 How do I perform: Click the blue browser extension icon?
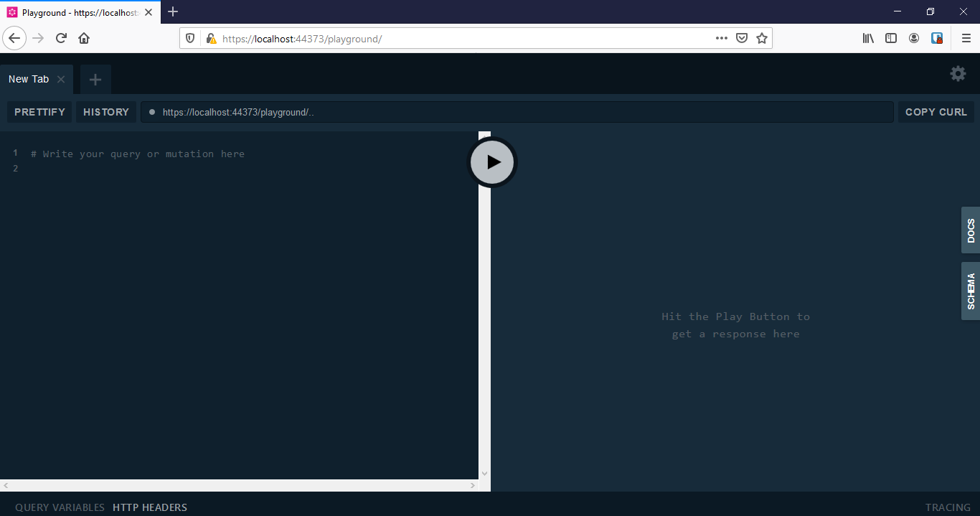[x=937, y=38]
